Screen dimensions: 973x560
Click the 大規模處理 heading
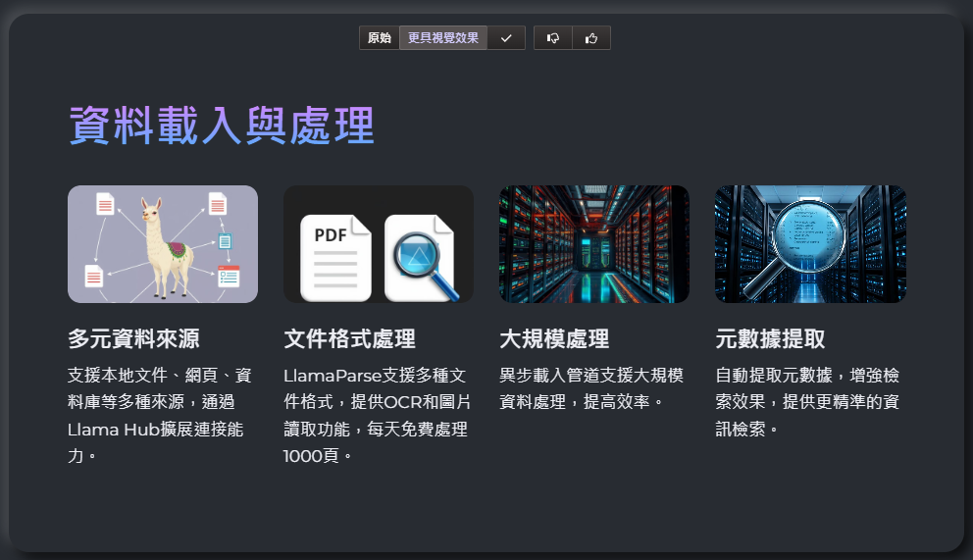(554, 339)
